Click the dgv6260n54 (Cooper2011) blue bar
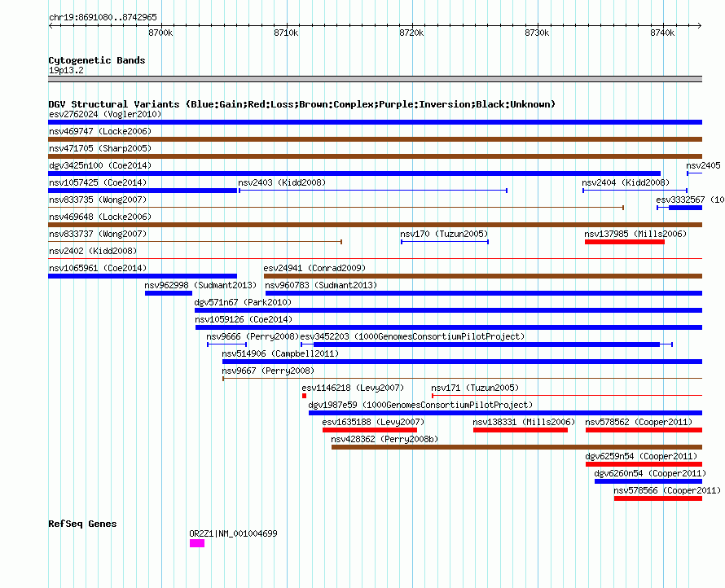Image resolution: width=725 pixels, height=588 pixels. click(x=648, y=481)
